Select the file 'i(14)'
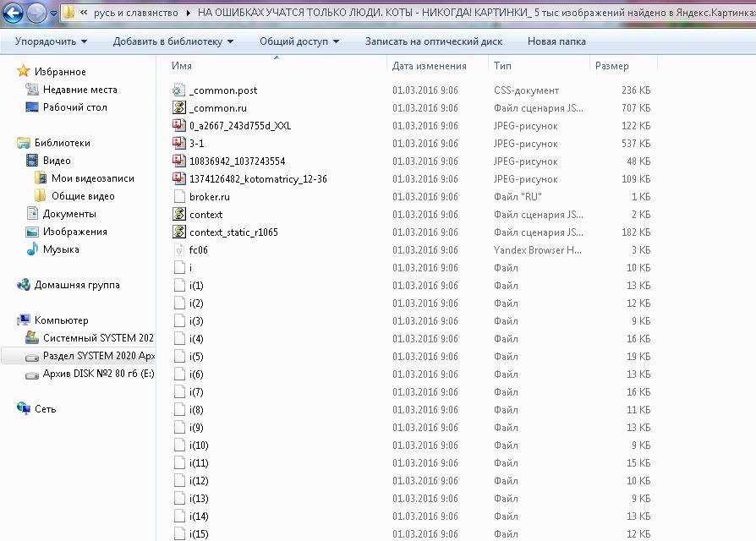This screenshot has width=756, height=541. click(x=199, y=516)
